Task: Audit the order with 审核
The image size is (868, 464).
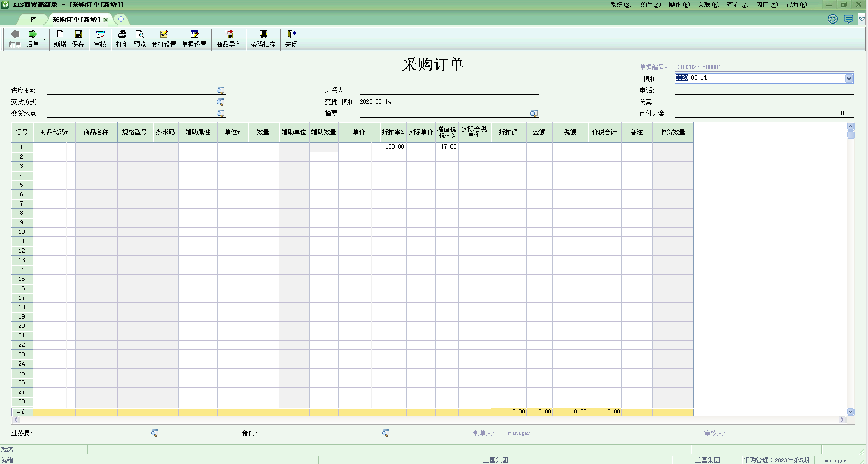Action: (x=100, y=39)
